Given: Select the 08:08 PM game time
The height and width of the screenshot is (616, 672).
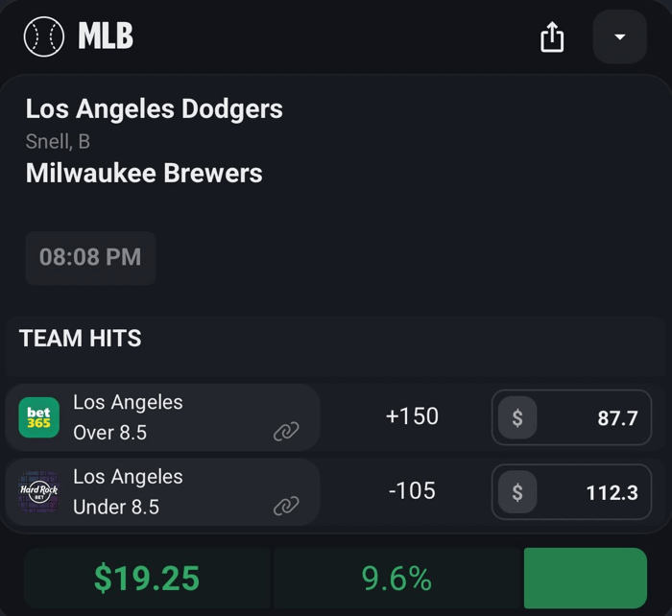Looking at the screenshot, I should 90,257.
